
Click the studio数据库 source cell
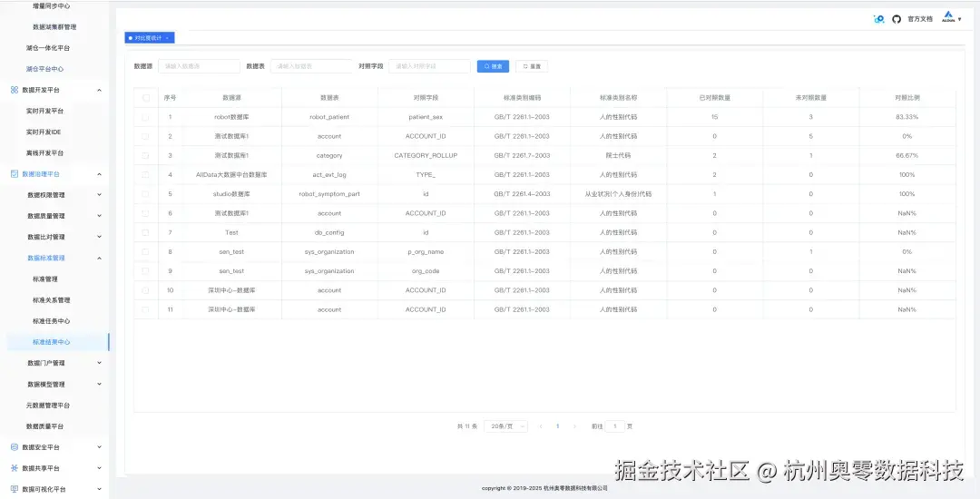coord(232,194)
